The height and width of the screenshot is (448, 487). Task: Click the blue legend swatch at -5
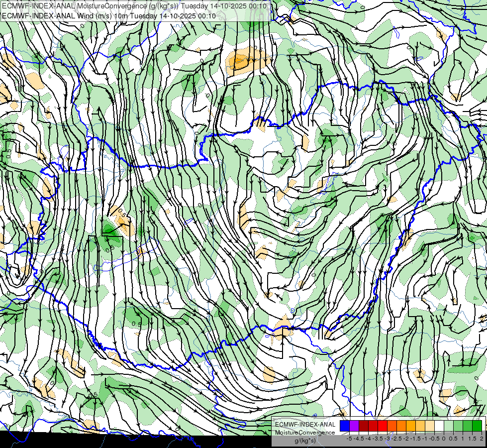tap(345, 426)
